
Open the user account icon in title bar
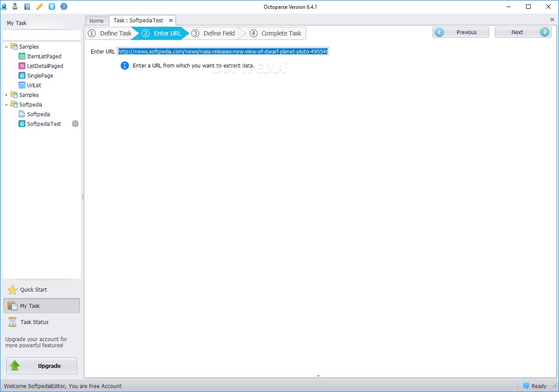15,6
